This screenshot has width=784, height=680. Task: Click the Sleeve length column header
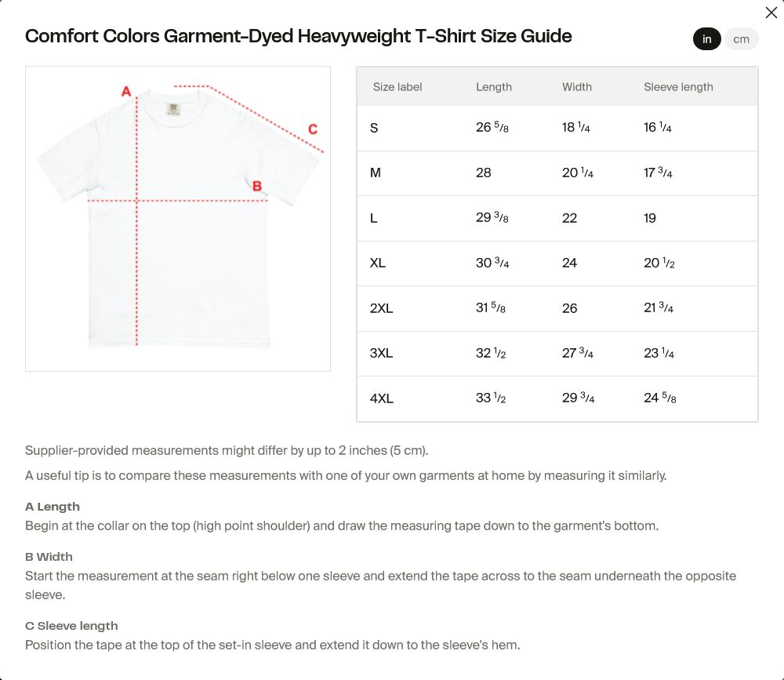click(678, 87)
